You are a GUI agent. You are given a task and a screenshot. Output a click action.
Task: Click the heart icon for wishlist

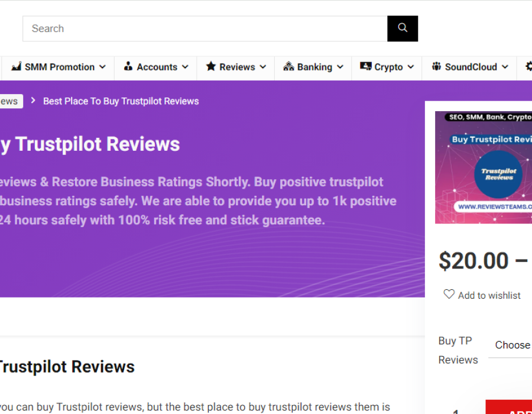point(449,295)
